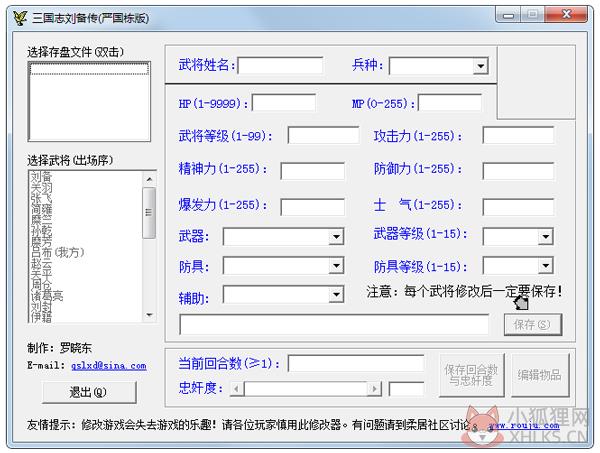
Task: Click the 精神力(1-255) input field
Action: point(312,171)
